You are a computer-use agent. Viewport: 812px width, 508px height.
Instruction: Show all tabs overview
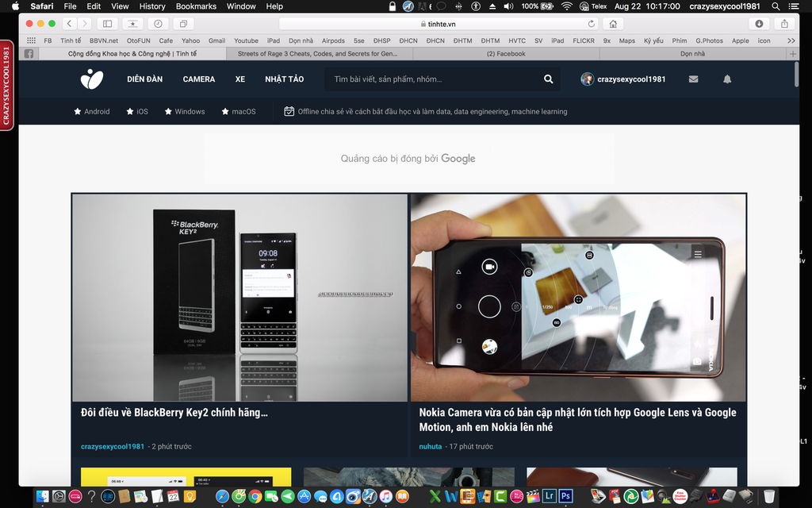[183, 24]
